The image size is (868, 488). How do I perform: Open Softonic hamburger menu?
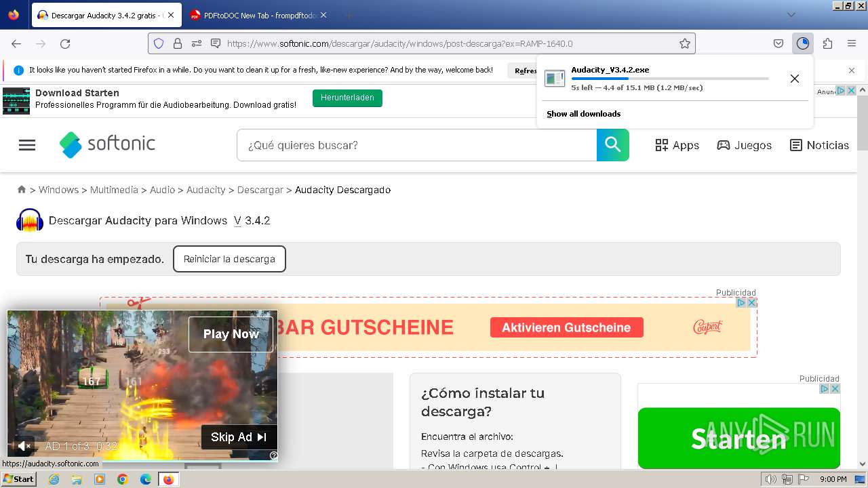point(27,145)
